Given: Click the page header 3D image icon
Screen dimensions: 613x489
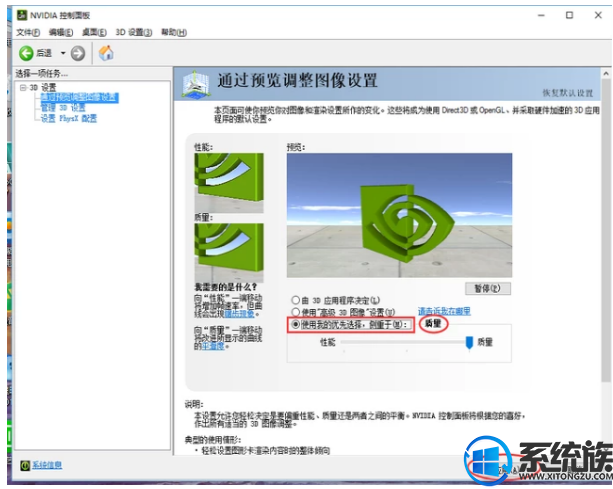Looking at the screenshot, I should pyautogui.click(x=196, y=84).
